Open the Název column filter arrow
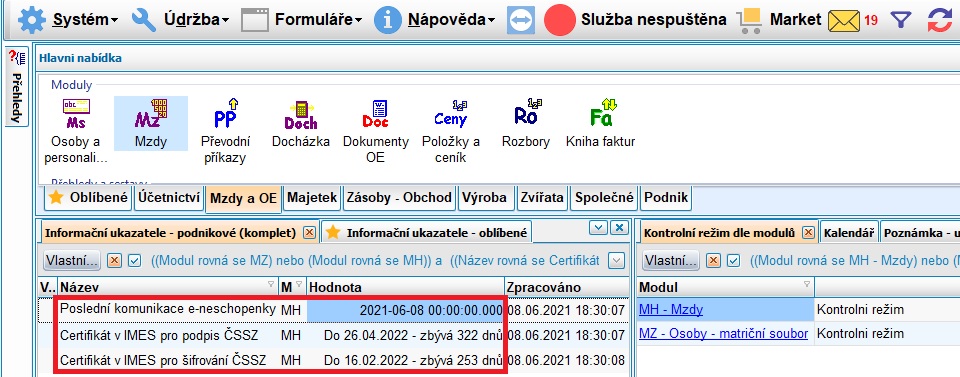960x377 pixels. (x=271, y=285)
